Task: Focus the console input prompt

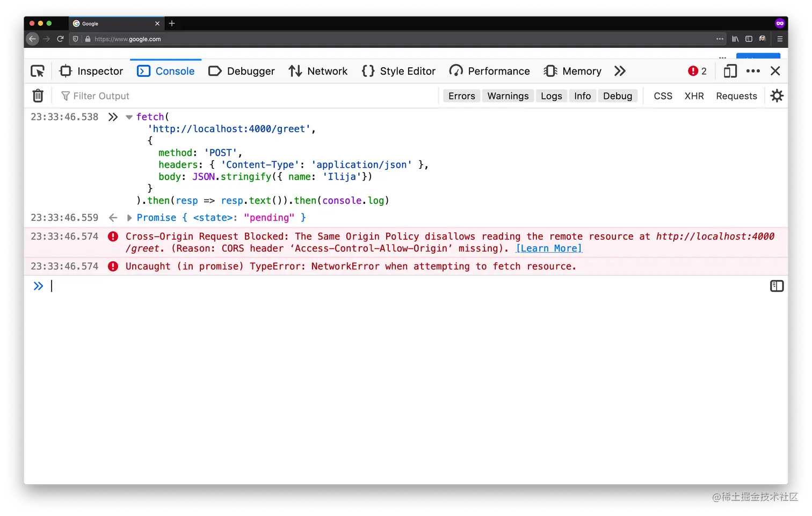Action: tap(408, 286)
